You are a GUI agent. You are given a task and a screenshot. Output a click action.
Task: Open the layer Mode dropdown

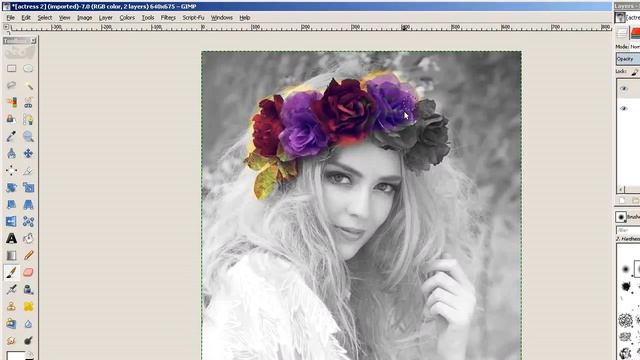click(x=634, y=47)
